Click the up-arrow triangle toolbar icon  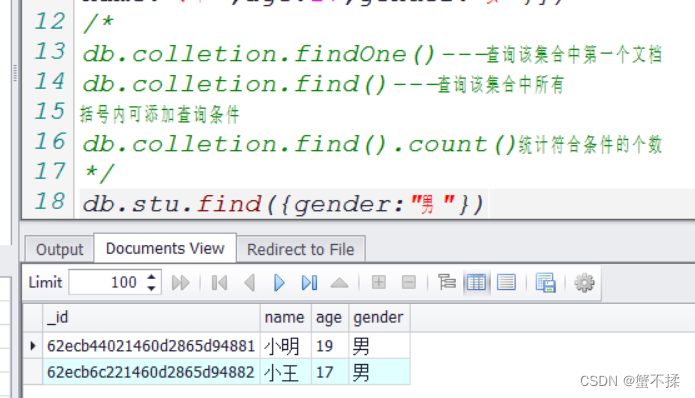340,282
